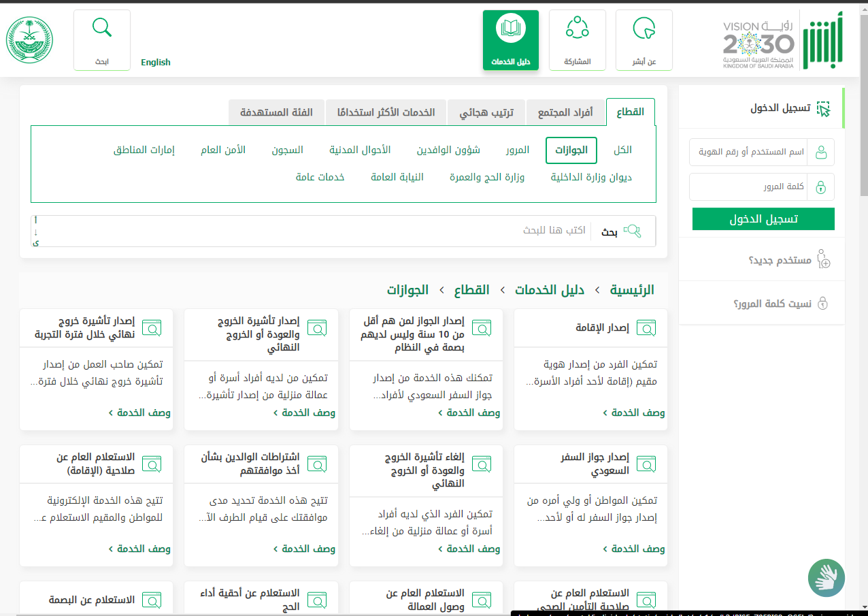Select the وزارة الحج والعمرة filter
Screen dimensions: 868x616
pos(487,178)
